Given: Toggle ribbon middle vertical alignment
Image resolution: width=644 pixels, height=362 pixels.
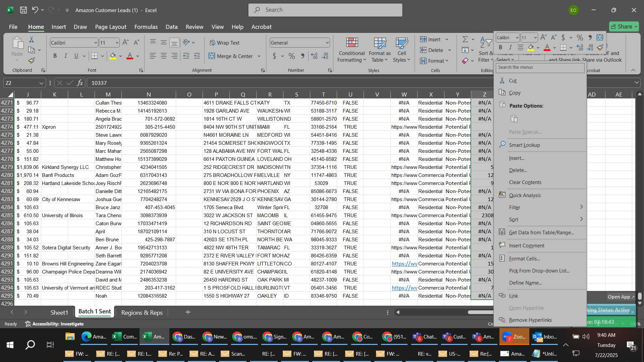Looking at the screenshot, I should click(x=163, y=43).
